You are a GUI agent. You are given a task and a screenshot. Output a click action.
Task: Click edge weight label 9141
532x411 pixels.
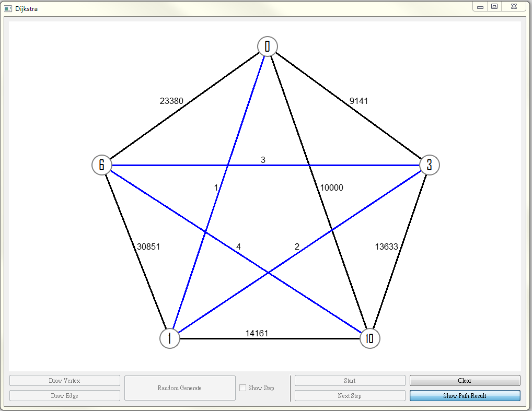tap(358, 101)
